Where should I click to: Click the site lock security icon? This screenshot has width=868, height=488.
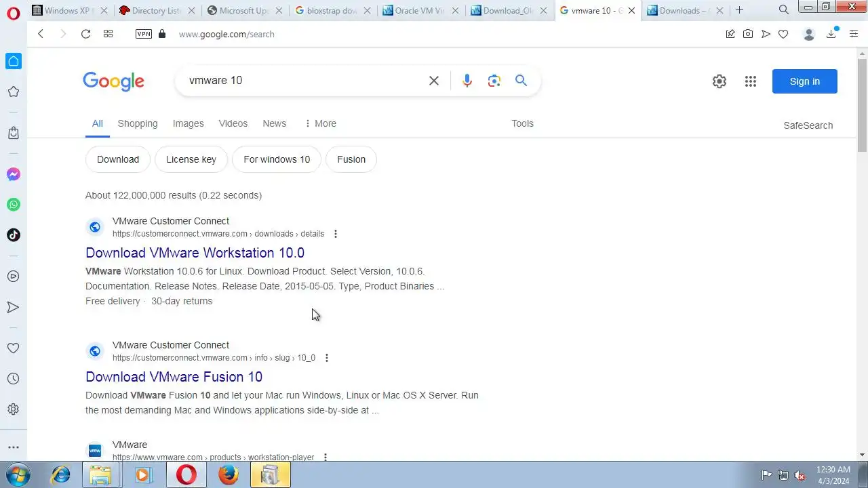(161, 34)
